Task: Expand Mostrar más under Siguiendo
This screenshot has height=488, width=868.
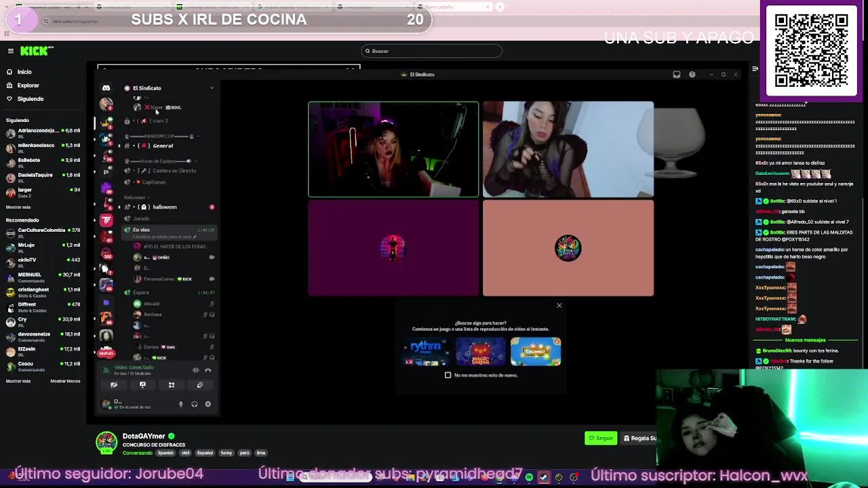Action: (18, 207)
